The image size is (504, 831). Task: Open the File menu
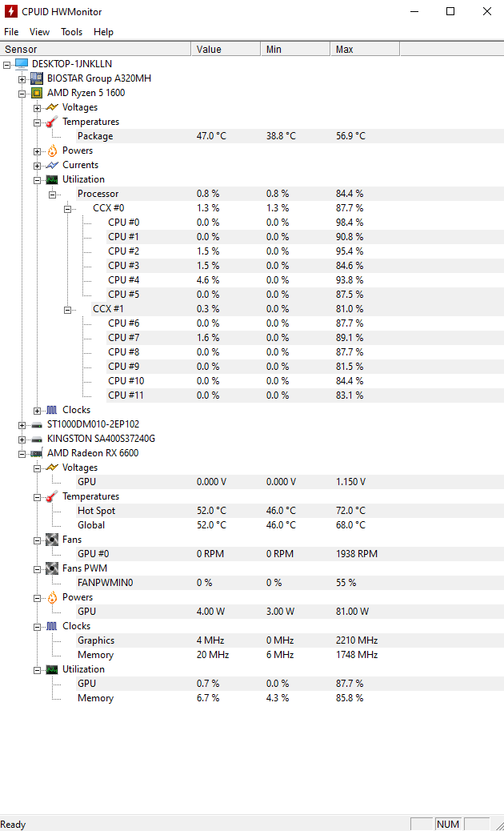tap(11, 32)
